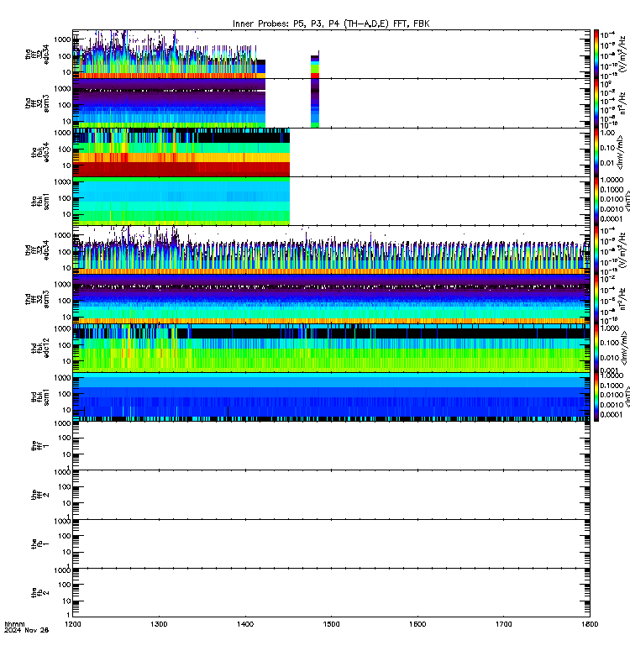Click the 'thd fbk edc12' y-axis title

click(x=40, y=348)
